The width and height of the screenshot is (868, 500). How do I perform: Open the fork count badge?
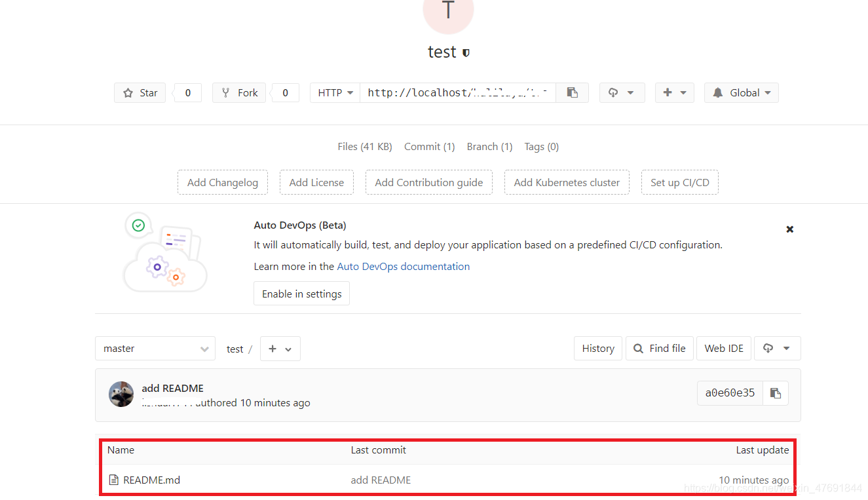click(x=285, y=92)
